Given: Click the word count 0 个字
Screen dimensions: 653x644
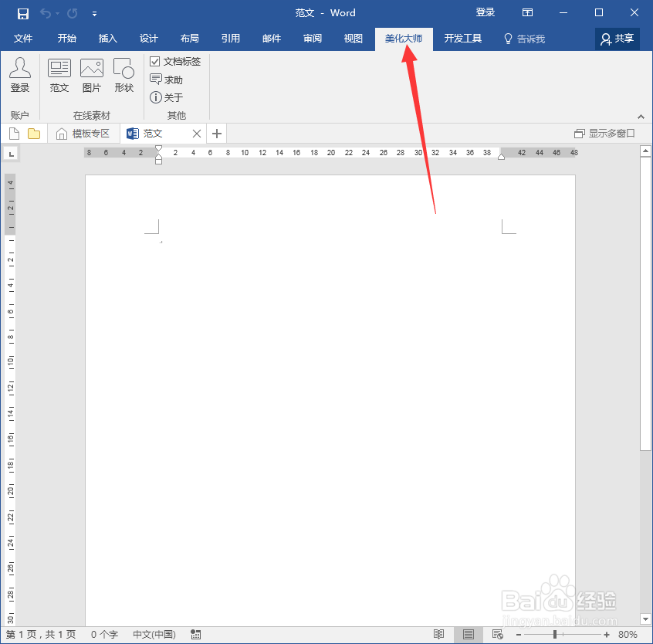Looking at the screenshot, I should (104, 635).
